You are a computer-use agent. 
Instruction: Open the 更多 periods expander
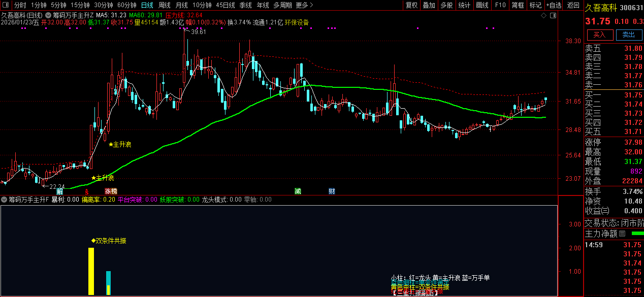[x=304, y=5]
